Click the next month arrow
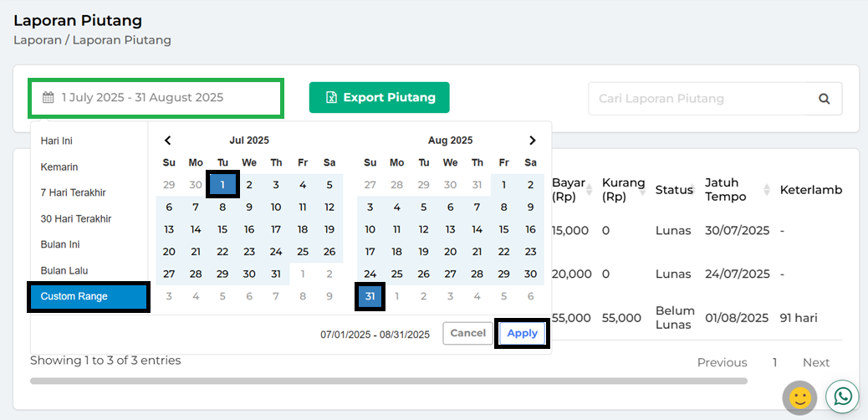Screen dimensions: 868x420 pyautogui.click(x=532, y=141)
